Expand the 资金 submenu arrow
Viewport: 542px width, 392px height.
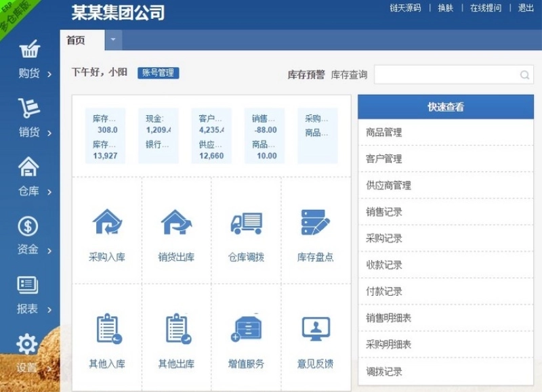(x=49, y=251)
